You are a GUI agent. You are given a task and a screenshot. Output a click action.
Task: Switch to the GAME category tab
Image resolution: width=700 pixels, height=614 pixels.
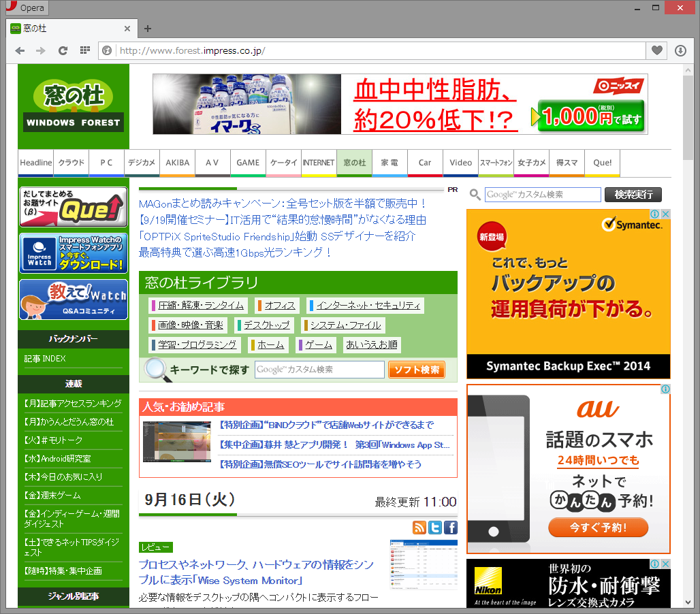[x=248, y=163]
